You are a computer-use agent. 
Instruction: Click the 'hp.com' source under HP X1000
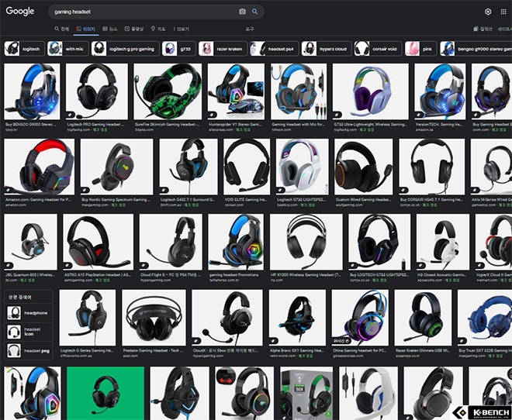[277, 280]
